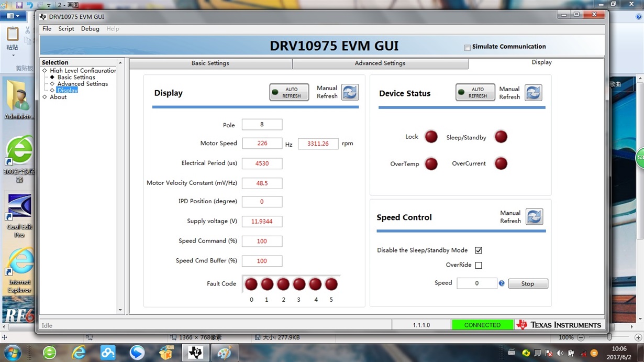Open the Debug menu
The height and width of the screenshot is (362, 644).
coord(90,29)
